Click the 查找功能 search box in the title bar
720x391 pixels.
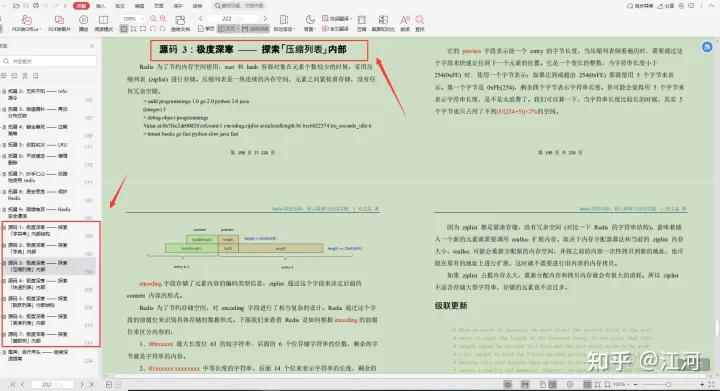point(240,6)
